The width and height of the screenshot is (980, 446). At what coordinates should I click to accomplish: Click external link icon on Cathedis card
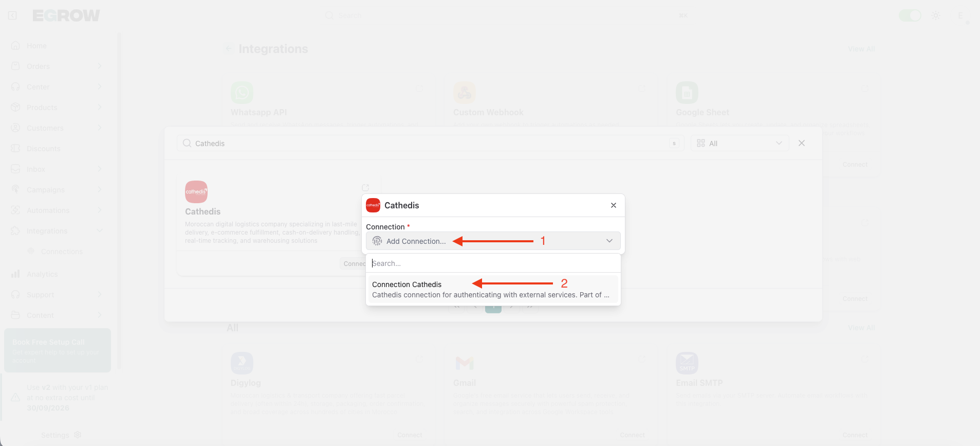[365, 188]
